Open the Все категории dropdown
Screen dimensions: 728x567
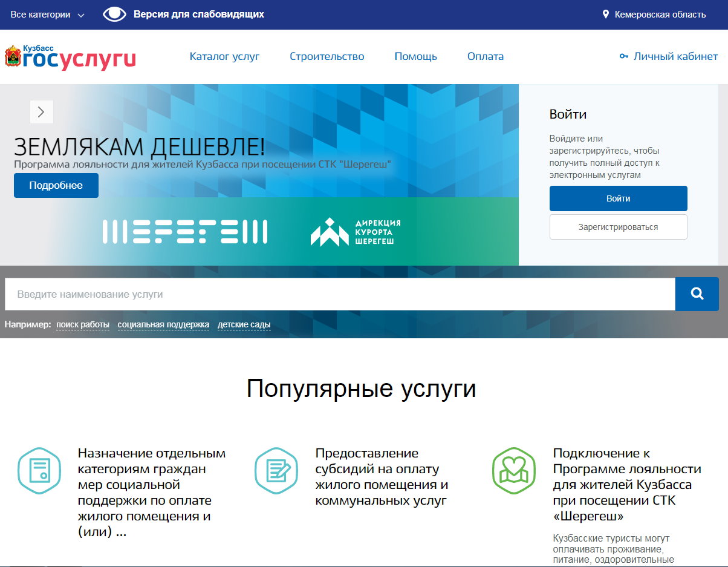click(x=47, y=15)
